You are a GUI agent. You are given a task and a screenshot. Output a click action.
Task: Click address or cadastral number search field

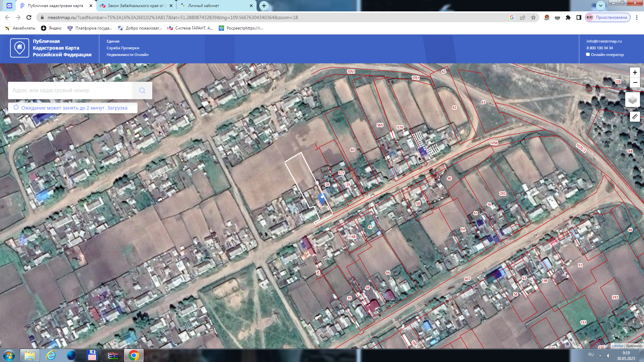click(70, 90)
